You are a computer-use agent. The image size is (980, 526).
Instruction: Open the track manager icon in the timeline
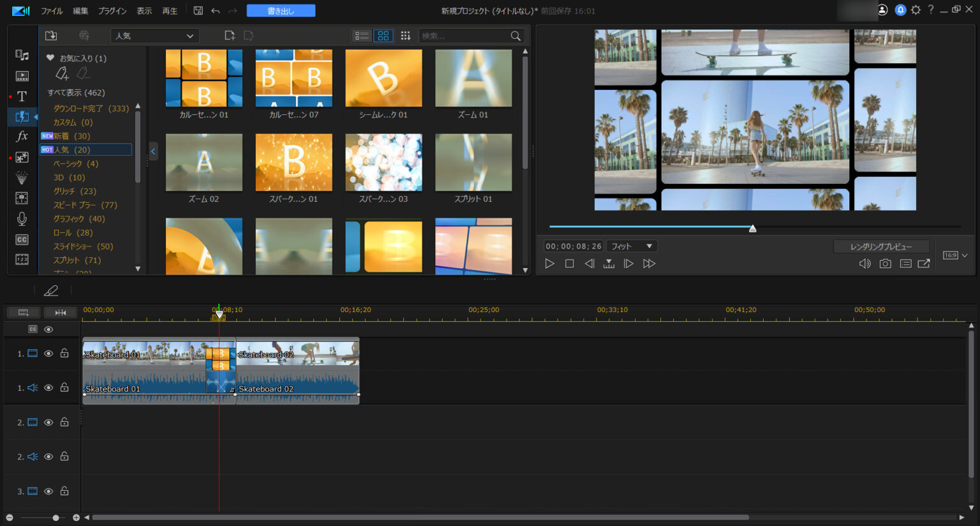pyautogui.click(x=23, y=312)
